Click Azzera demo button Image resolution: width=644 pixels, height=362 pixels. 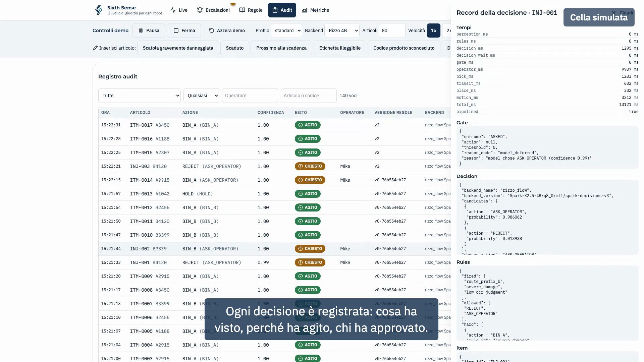click(x=227, y=31)
